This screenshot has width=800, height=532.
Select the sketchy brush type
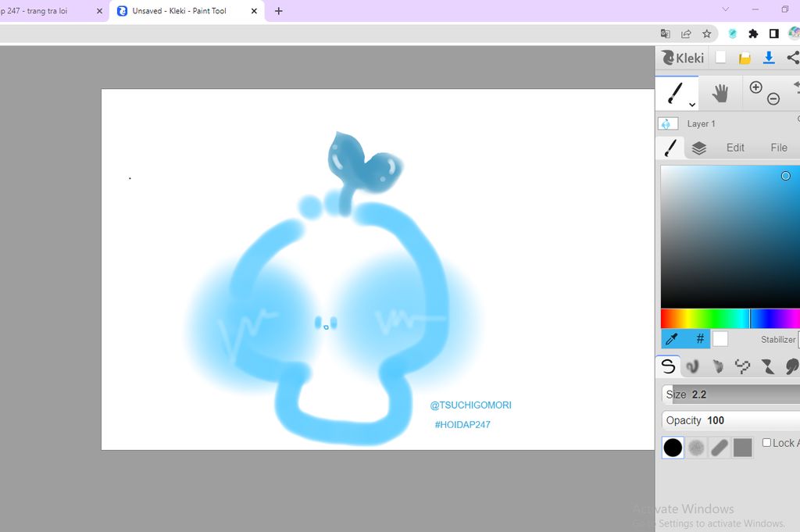click(x=717, y=366)
